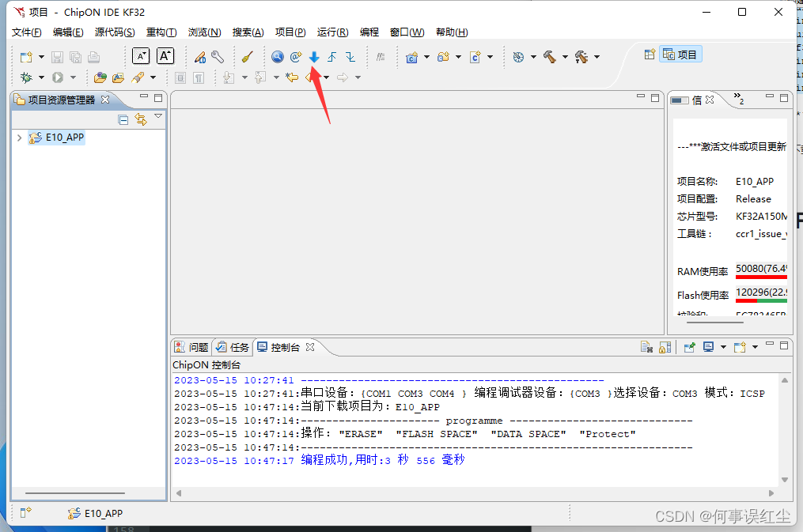The image size is (803, 532).
Task: Click the broom clean icon
Action: (x=248, y=57)
